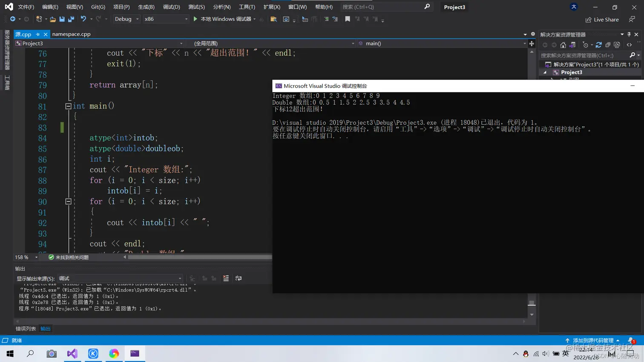Image resolution: width=644 pixels, height=362 pixels.
Task: Toggle word wrap in the output panel
Action: pyautogui.click(x=239, y=278)
